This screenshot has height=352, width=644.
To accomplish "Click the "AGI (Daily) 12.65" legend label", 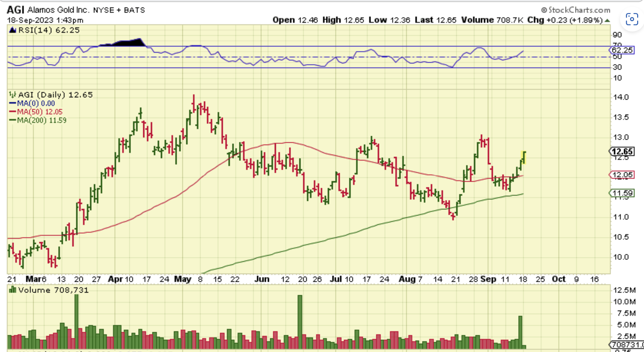I will (x=55, y=95).
